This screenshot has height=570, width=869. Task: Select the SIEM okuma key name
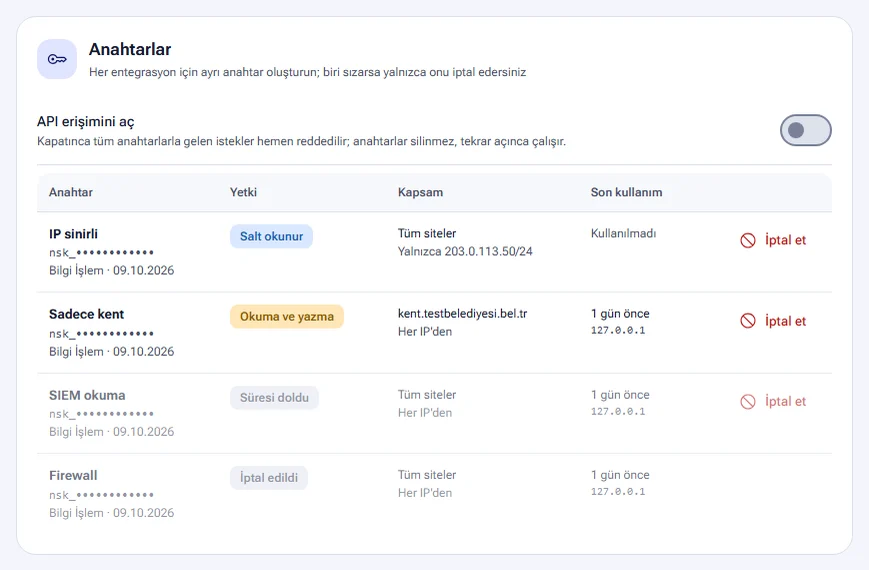tap(87, 395)
